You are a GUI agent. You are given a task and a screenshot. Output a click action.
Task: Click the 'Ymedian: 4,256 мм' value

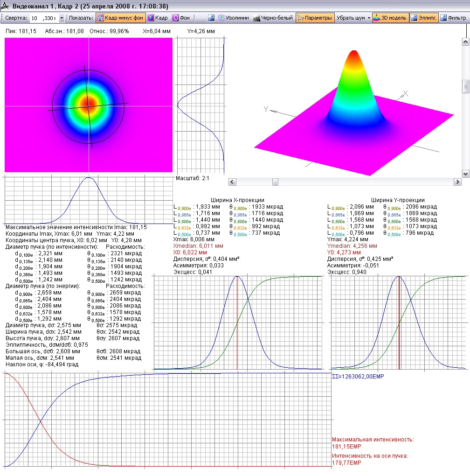coord(352,246)
